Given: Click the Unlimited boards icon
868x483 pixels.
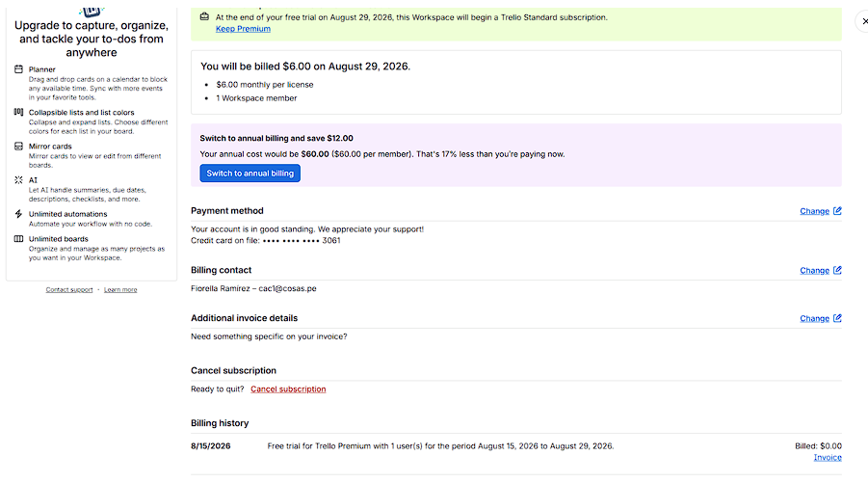Looking at the screenshot, I should click(x=18, y=239).
